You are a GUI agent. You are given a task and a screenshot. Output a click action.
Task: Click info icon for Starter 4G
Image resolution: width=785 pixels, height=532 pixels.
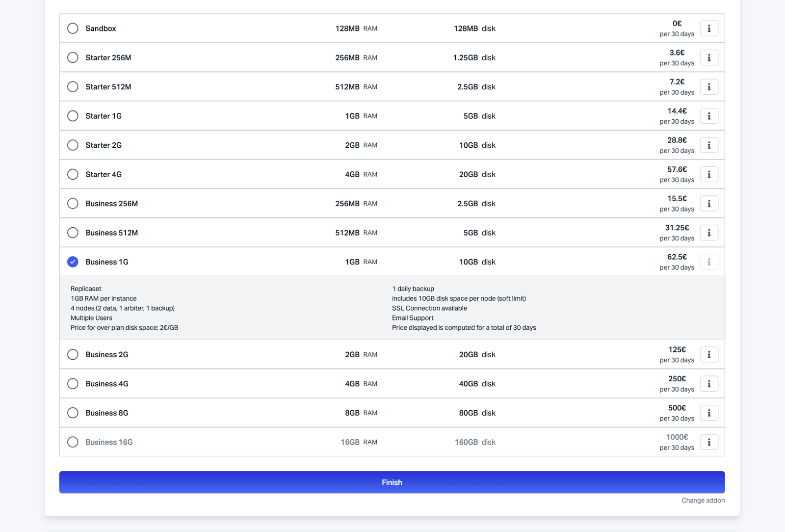709,174
